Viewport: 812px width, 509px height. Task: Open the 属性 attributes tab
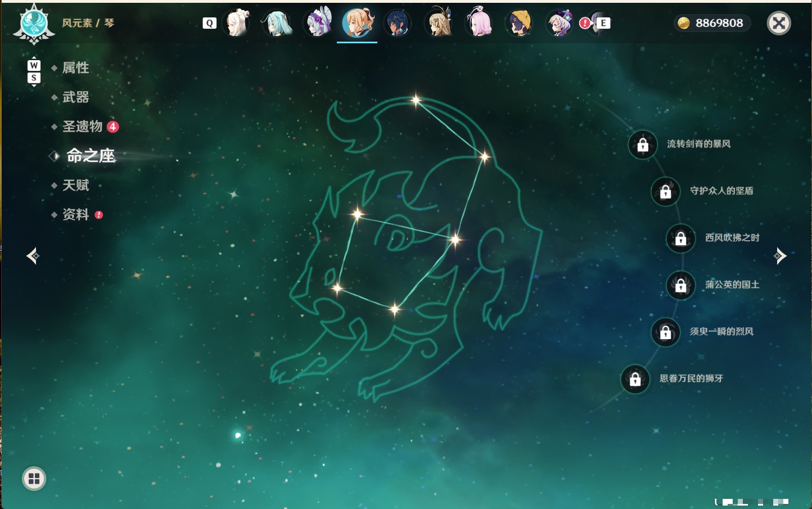click(x=75, y=68)
